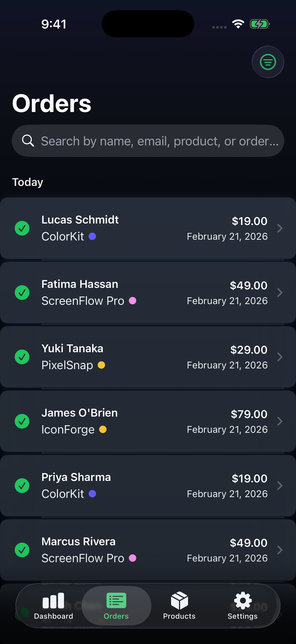Toggle Priya Sharma's order status checkmark
This screenshot has width=296, height=644.
[22, 486]
